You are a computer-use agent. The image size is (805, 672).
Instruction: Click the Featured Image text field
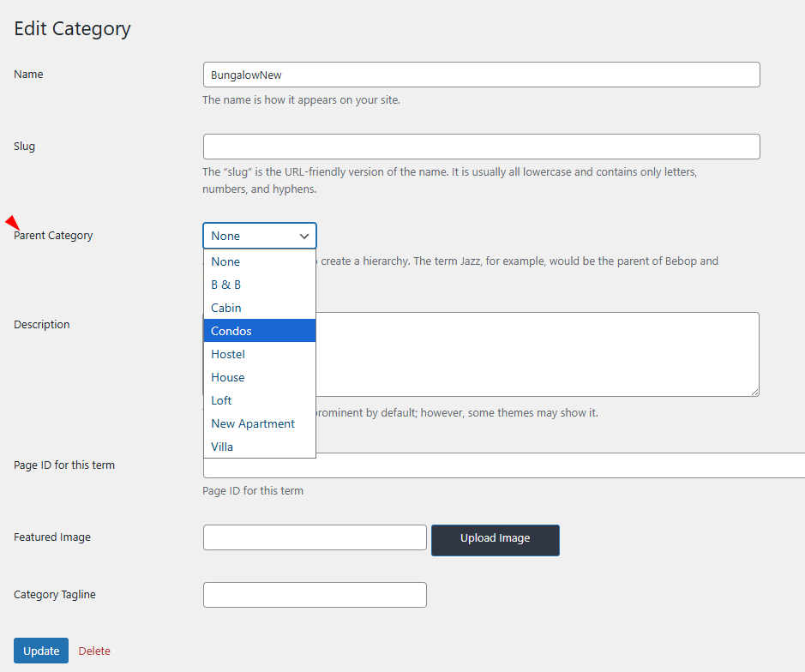[315, 537]
